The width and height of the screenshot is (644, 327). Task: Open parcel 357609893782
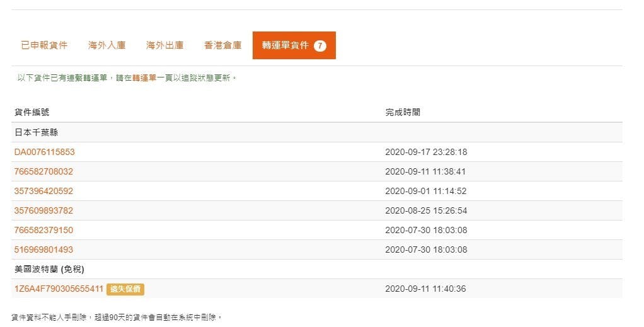click(43, 210)
